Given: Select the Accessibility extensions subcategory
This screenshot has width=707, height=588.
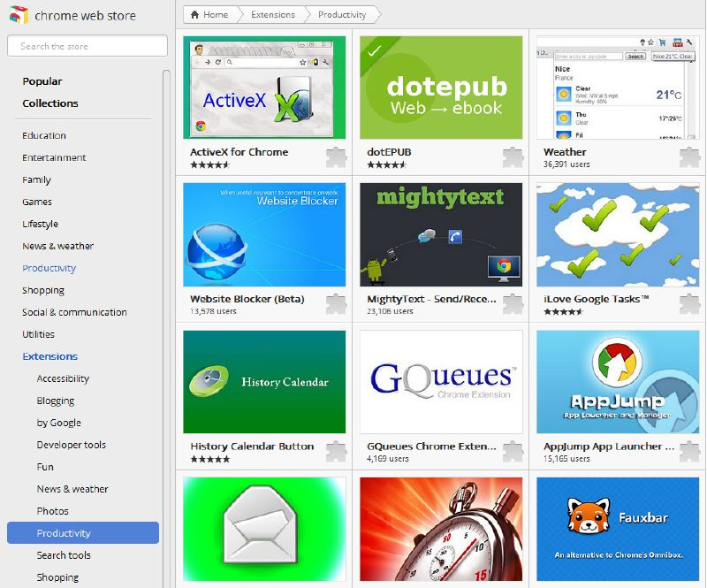Looking at the screenshot, I should (x=63, y=378).
